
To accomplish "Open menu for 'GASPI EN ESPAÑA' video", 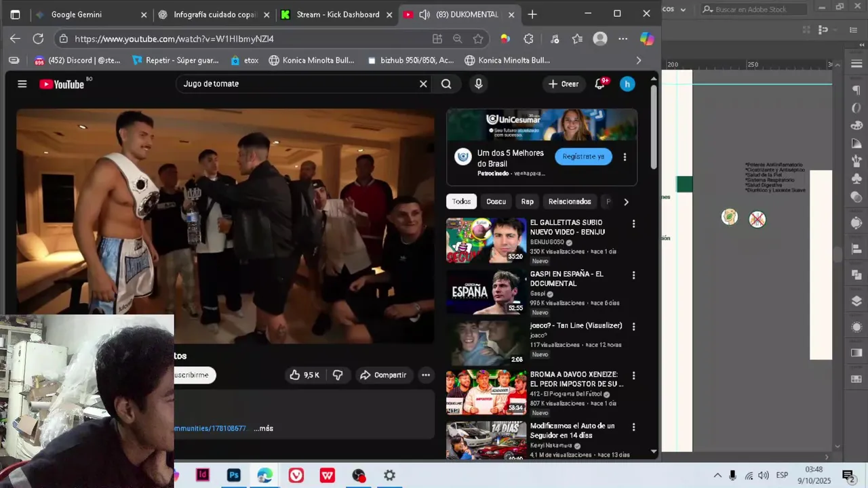I will point(634,275).
